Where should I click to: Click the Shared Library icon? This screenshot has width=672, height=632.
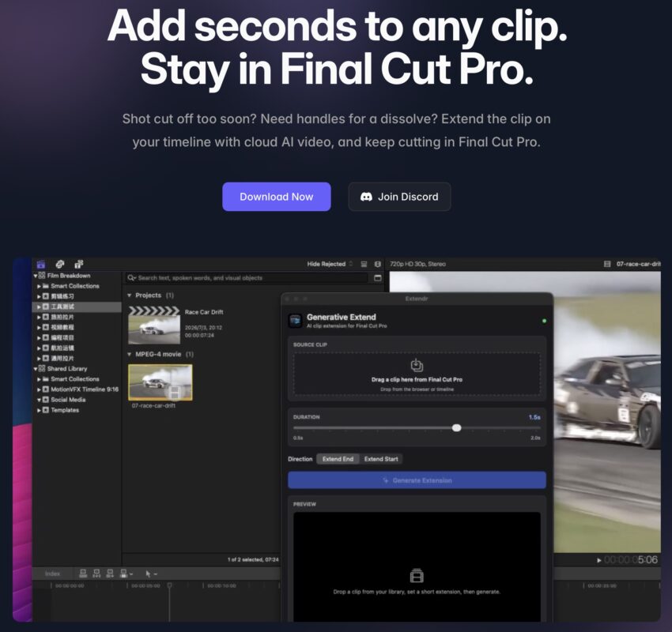(x=42, y=368)
